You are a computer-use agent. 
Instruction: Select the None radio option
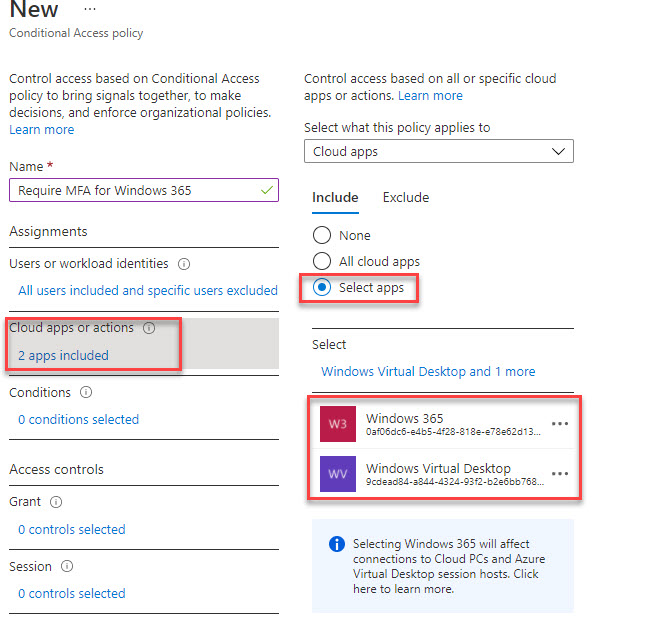(x=322, y=235)
